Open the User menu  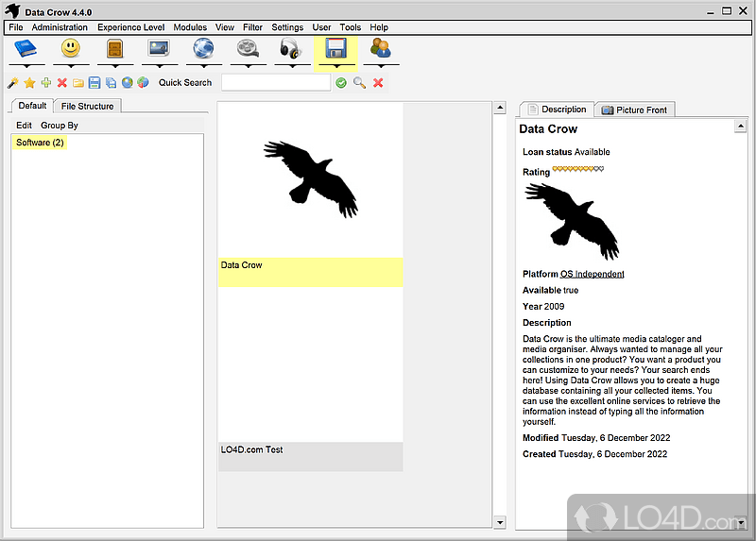point(321,27)
